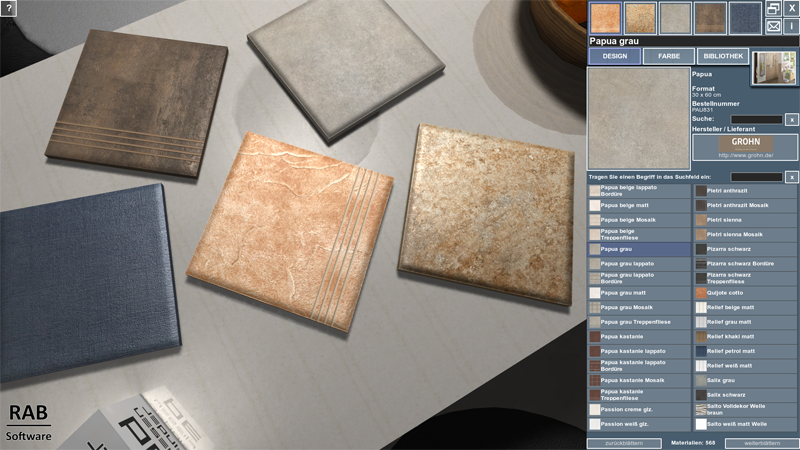The height and width of the screenshot is (450, 800).
Task: Click the weiterblättern page-forward button
Action: (x=762, y=443)
